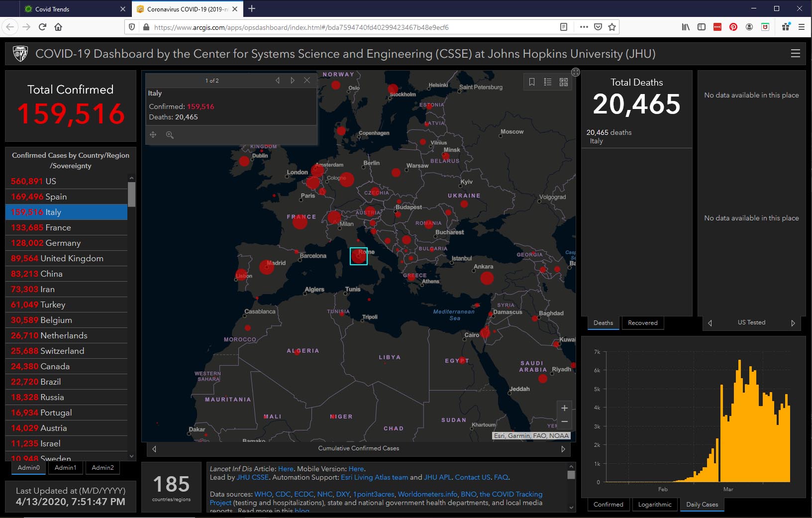The width and height of the screenshot is (812, 518).
Task: Open page actions ellipsis menu
Action: click(584, 27)
